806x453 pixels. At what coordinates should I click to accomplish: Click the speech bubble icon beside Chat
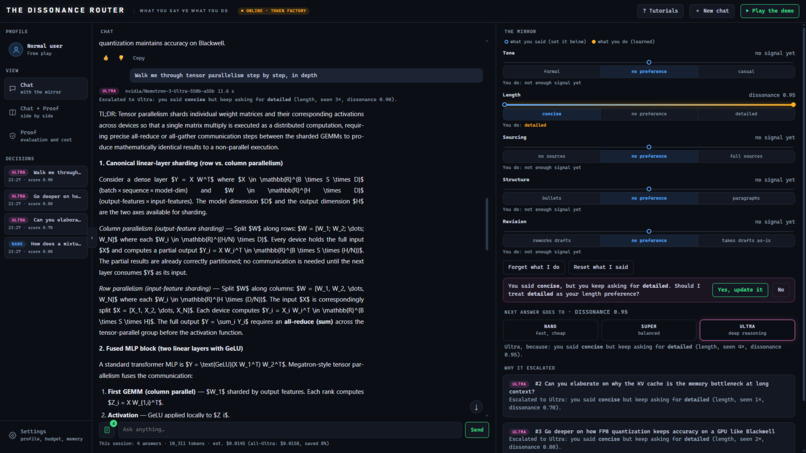[x=12, y=88]
